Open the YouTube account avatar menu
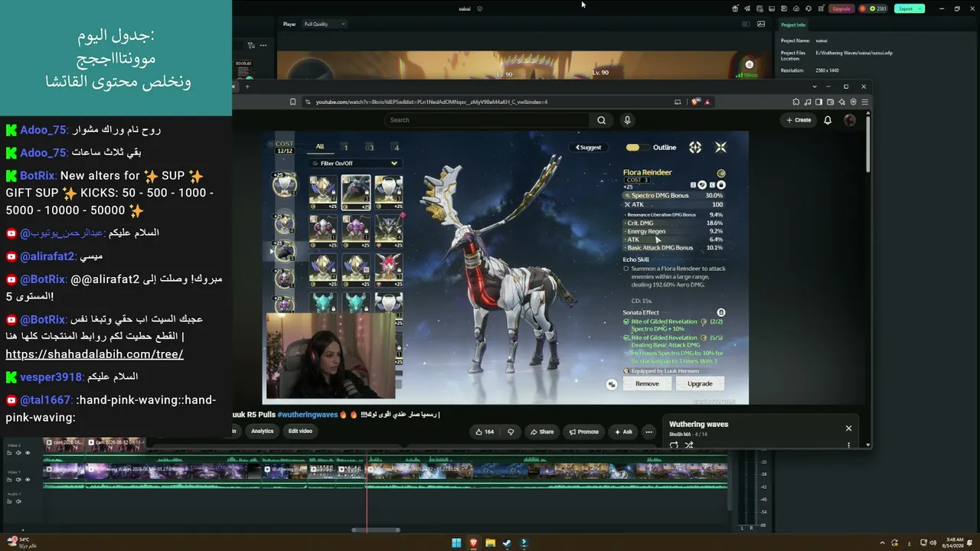Screen dimensions: 980x551 coord(849,120)
